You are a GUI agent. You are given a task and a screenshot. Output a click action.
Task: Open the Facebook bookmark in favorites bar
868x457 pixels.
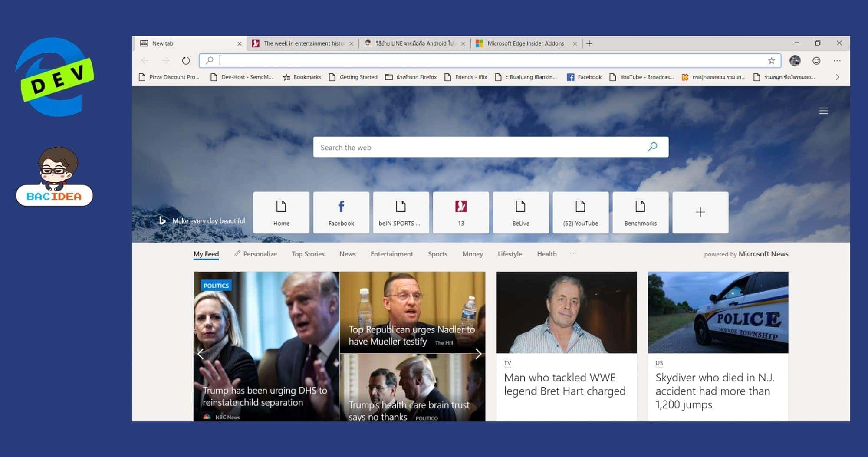tap(584, 77)
